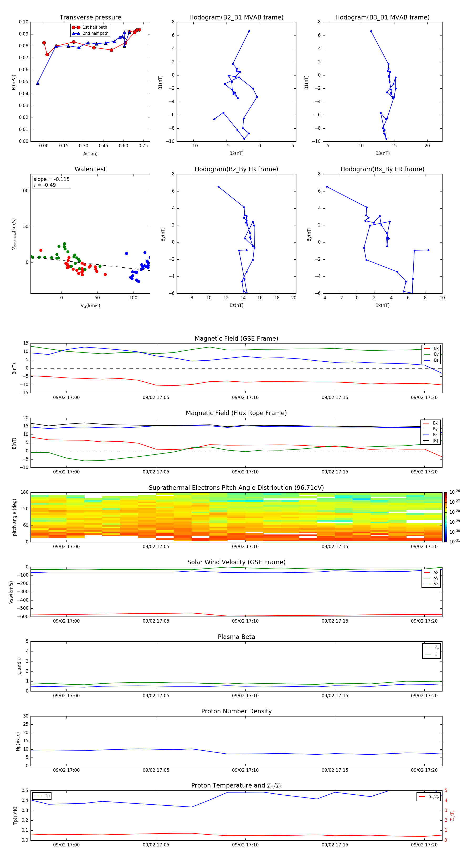Click the 'Hodogram(B3_B1 MVAB frame)' title
Image resolution: width=473 pixels, height=868 pixels.
(382, 18)
